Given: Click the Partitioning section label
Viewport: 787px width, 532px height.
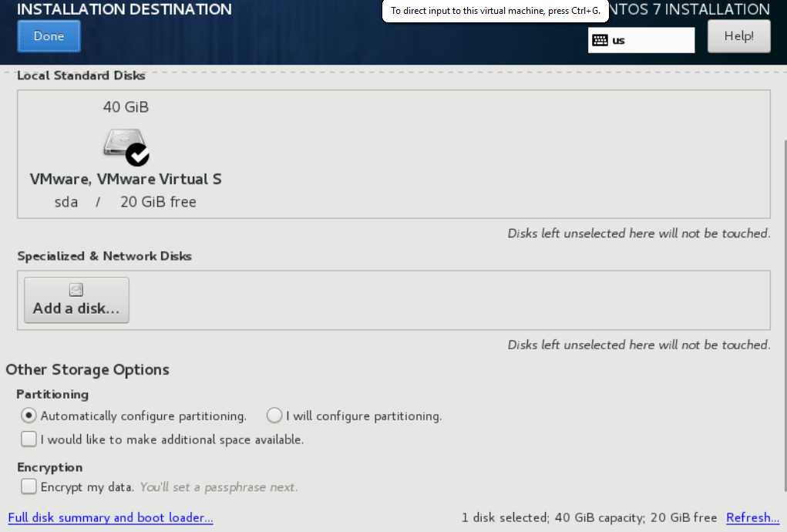Looking at the screenshot, I should pyautogui.click(x=52, y=394).
